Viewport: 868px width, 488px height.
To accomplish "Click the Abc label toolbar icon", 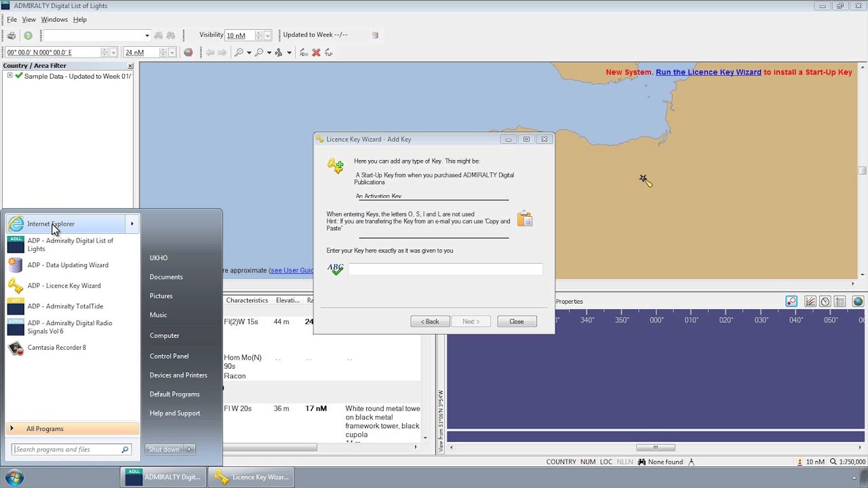I will click(x=304, y=52).
